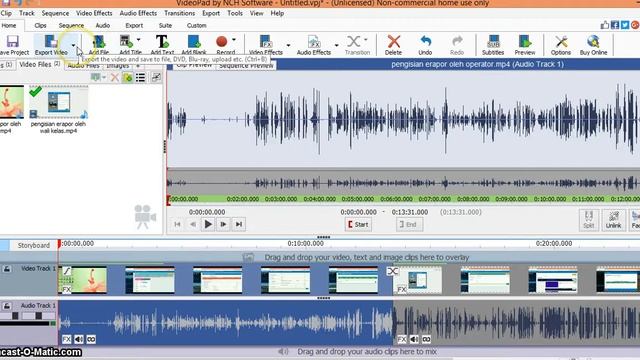
Task: Click the thumbs-up like icon
Action: point(605,25)
